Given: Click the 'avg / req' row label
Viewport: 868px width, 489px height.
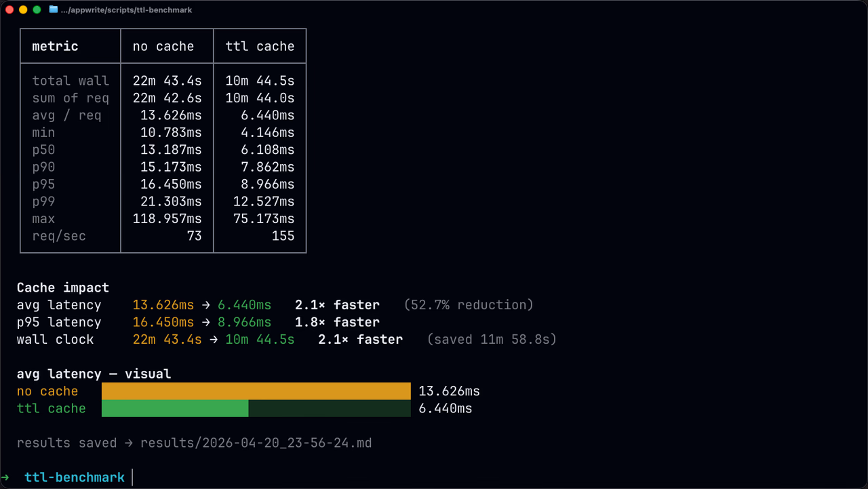Looking at the screenshot, I should (66, 115).
